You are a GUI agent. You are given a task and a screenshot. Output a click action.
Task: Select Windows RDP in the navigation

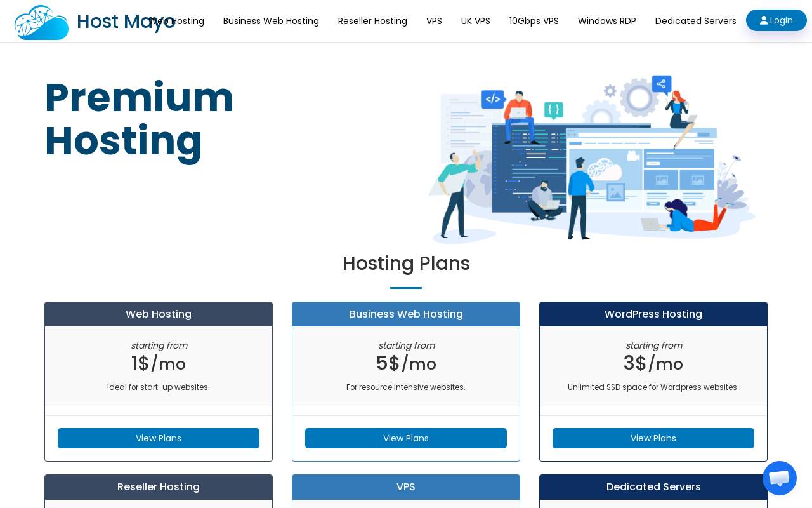click(x=607, y=21)
